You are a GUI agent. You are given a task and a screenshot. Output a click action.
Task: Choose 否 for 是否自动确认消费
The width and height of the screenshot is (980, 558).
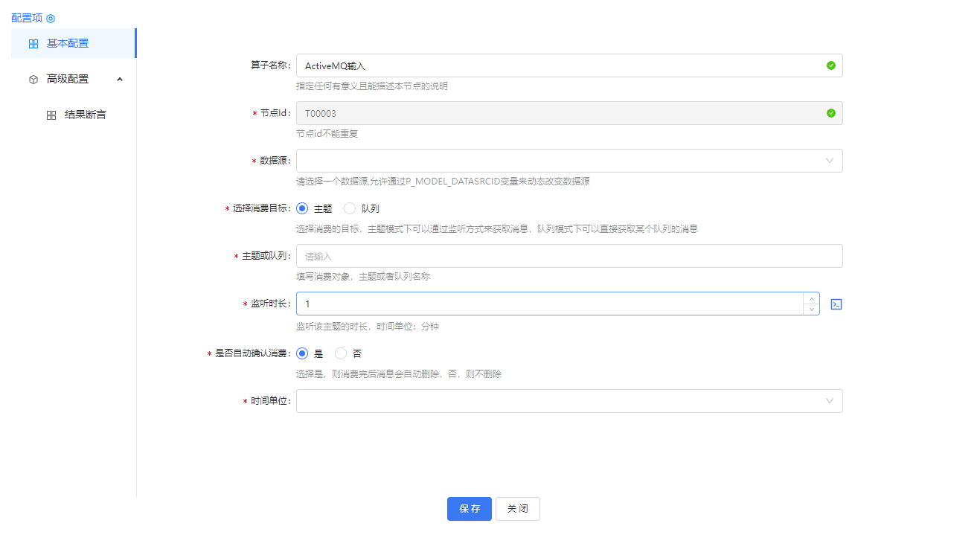tap(341, 353)
